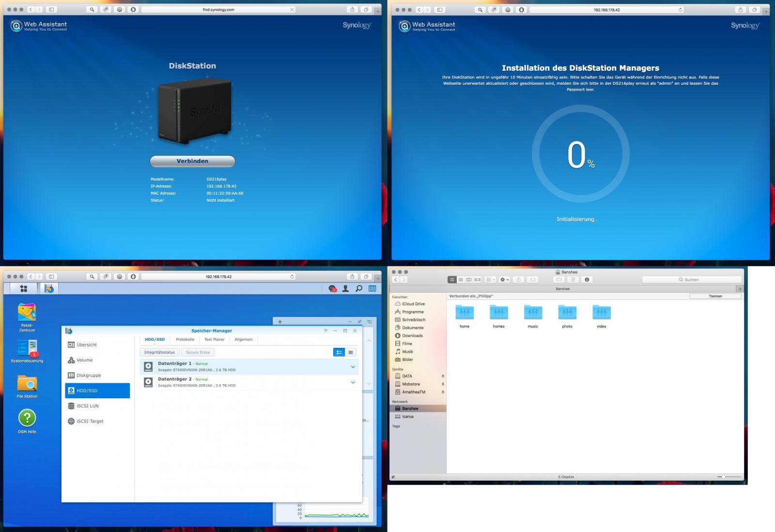Go back in Finder window

point(395,280)
